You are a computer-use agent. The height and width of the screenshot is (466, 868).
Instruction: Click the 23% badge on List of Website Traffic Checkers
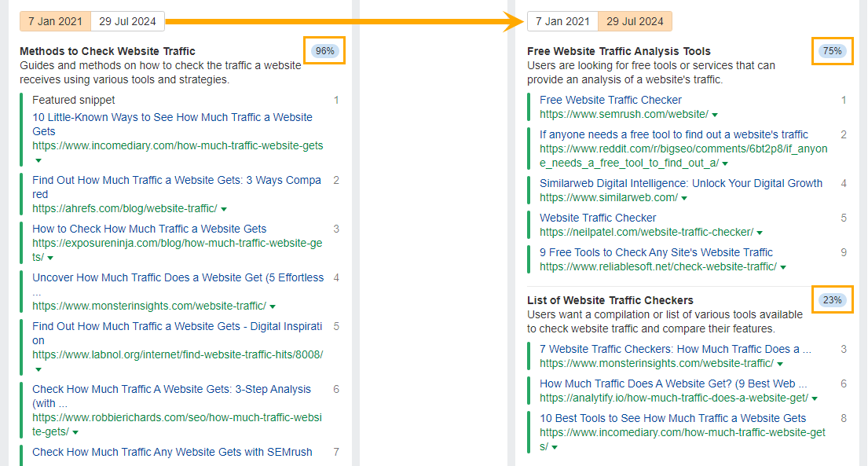pyautogui.click(x=833, y=299)
